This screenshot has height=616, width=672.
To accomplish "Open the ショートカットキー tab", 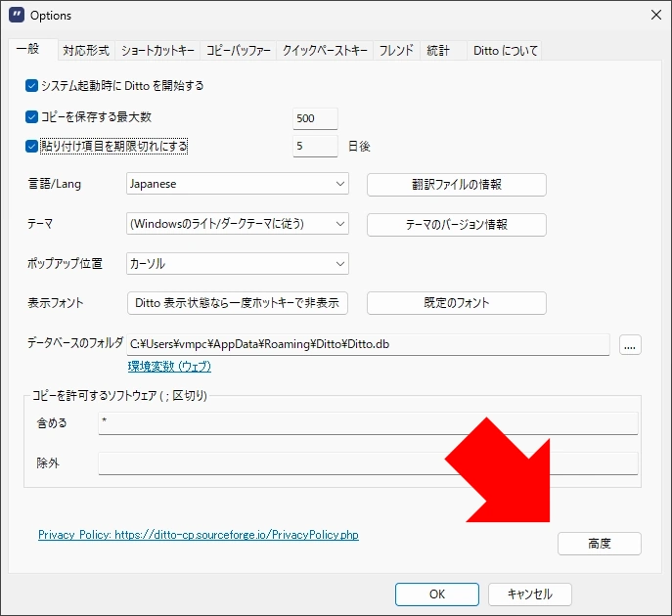I will pos(157,51).
